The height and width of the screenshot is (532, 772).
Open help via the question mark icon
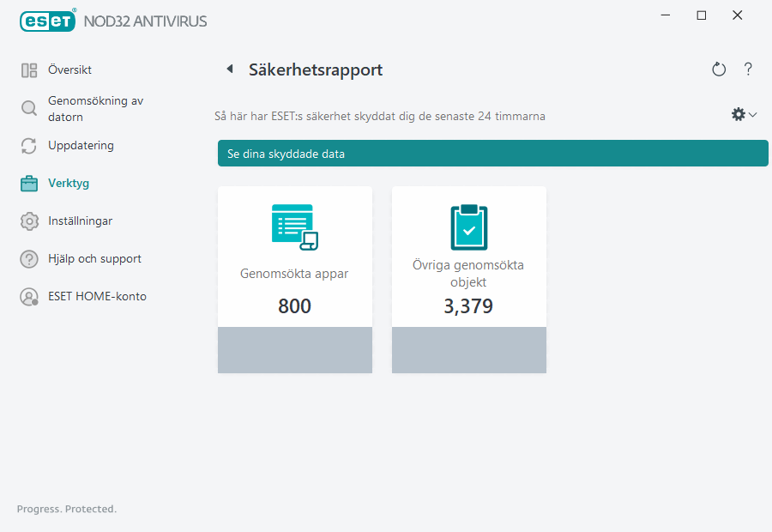[x=748, y=69]
